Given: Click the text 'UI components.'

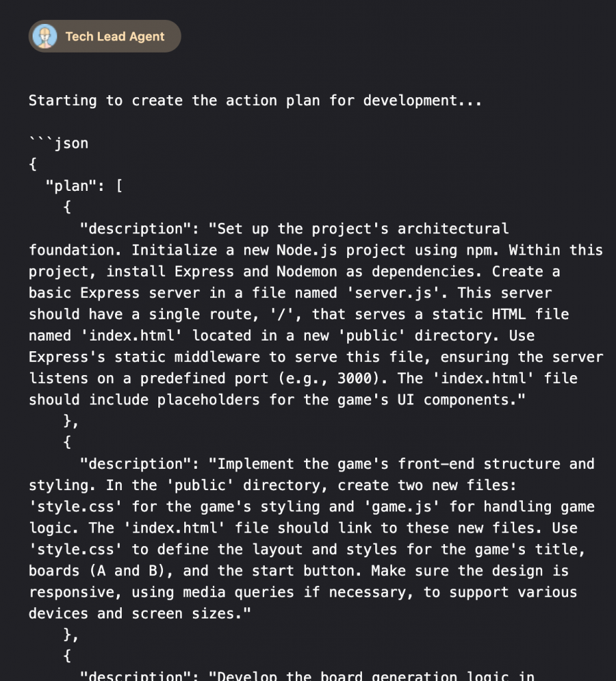Looking at the screenshot, I should pyautogui.click(x=457, y=400).
